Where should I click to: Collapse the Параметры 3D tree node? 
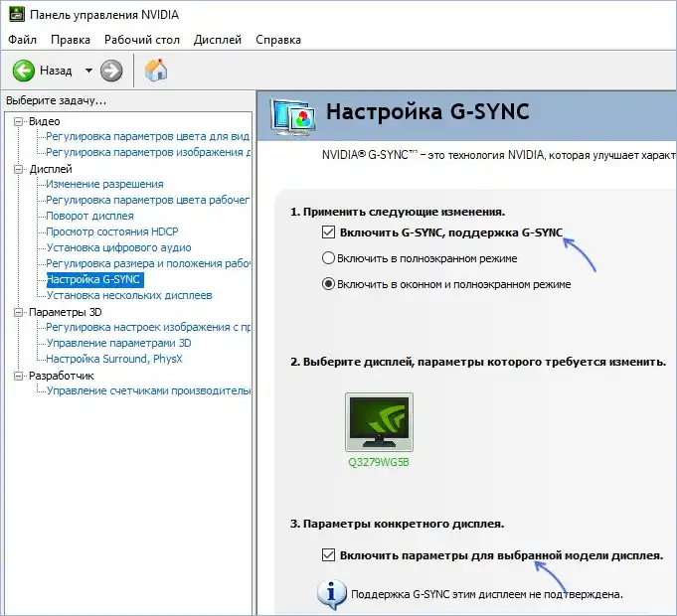(x=18, y=312)
